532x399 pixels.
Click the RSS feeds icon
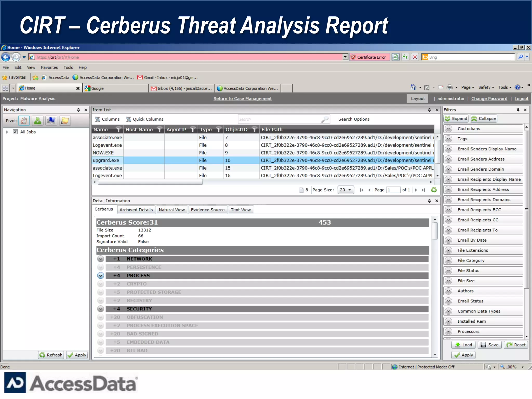(x=427, y=88)
